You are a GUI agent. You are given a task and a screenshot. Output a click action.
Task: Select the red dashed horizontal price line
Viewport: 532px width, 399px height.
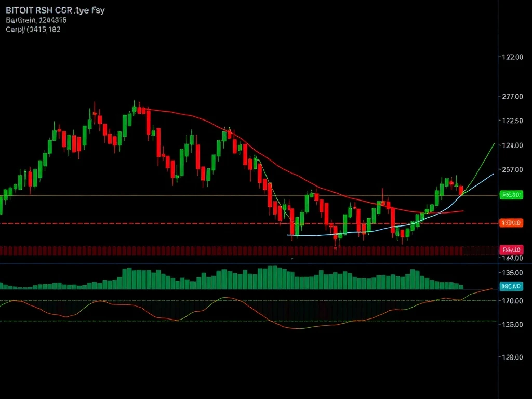[156, 223]
